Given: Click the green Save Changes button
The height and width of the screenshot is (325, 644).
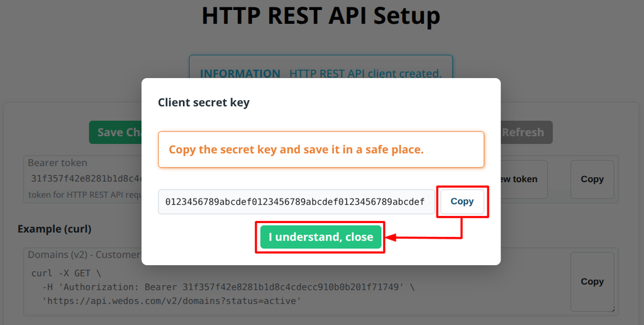Looking at the screenshot, I should pos(116,132).
